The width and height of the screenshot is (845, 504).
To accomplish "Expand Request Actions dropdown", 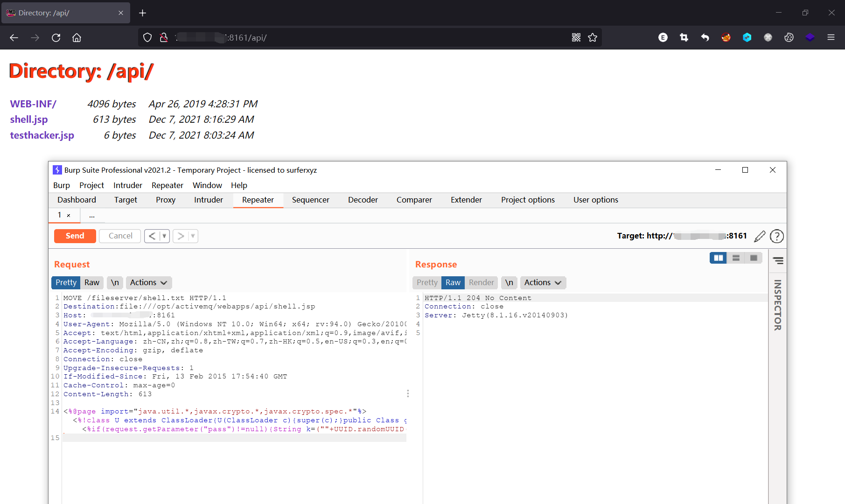I will point(149,283).
